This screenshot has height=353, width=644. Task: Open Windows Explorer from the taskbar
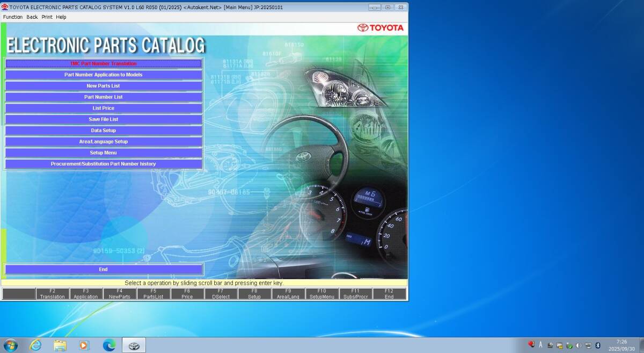(60, 345)
